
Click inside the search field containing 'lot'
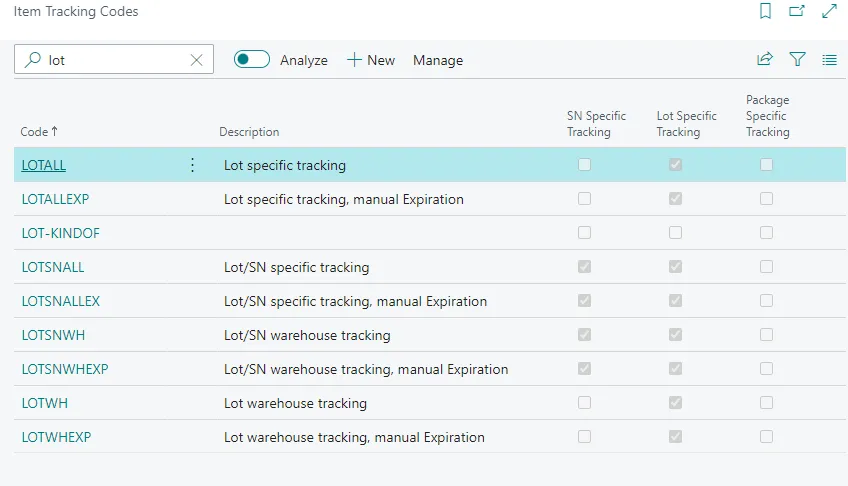click(115, 60)
